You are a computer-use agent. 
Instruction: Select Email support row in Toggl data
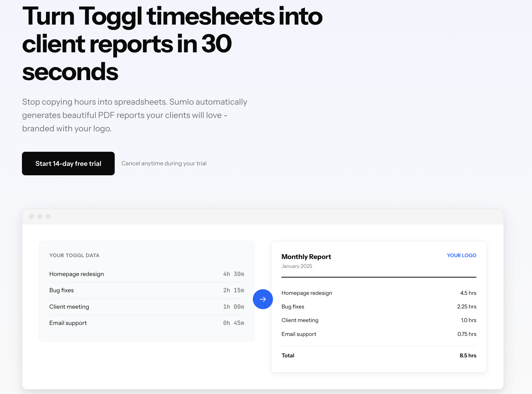[147, 323]
